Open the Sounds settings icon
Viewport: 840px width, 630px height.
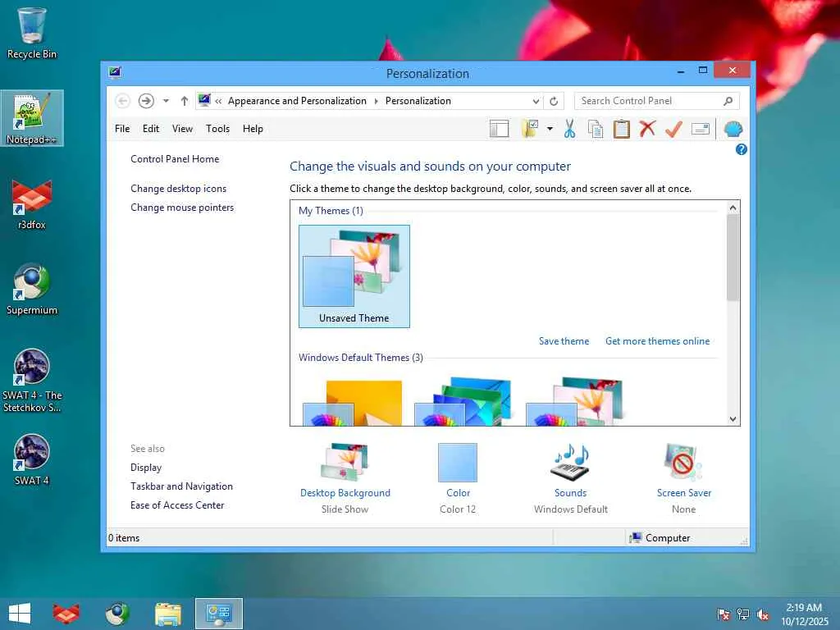pyautogui.click(x=571, y=463)
